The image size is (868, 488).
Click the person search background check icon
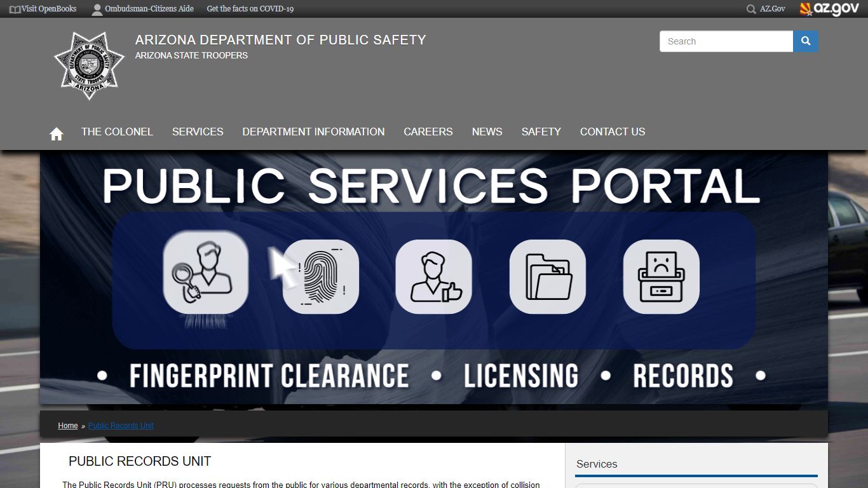[205, 273]
